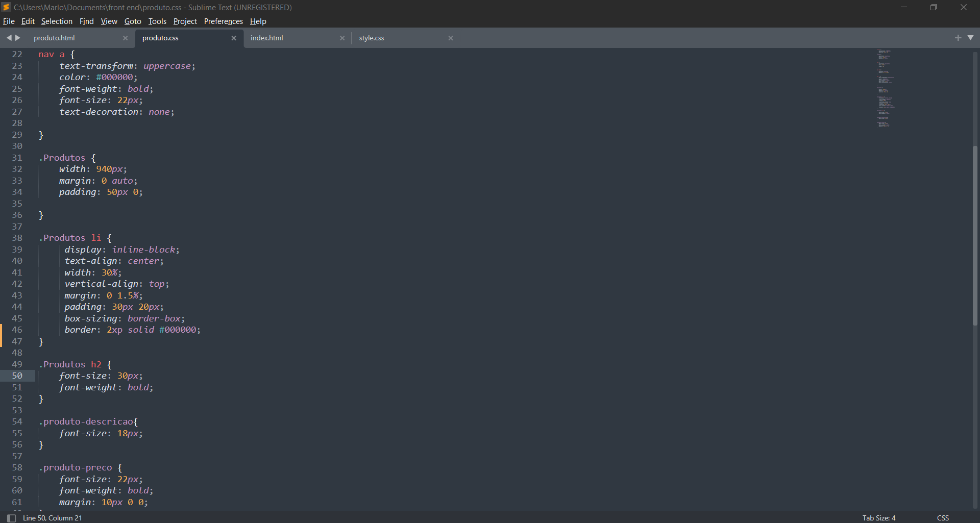This screenshot has height=523, width=980.
Task: Click the 'vertical-align: top' line
Action: [x=116, y=284]
